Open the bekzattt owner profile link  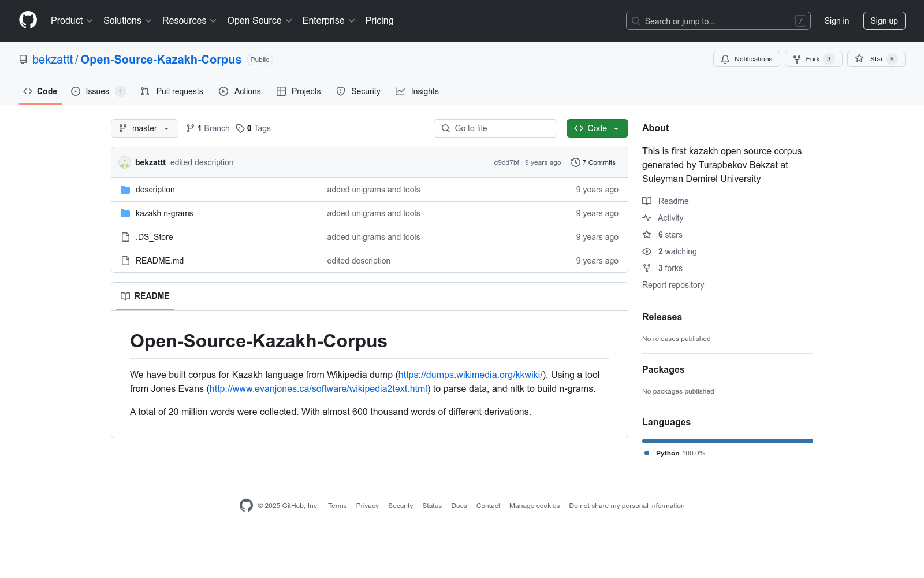53,60
